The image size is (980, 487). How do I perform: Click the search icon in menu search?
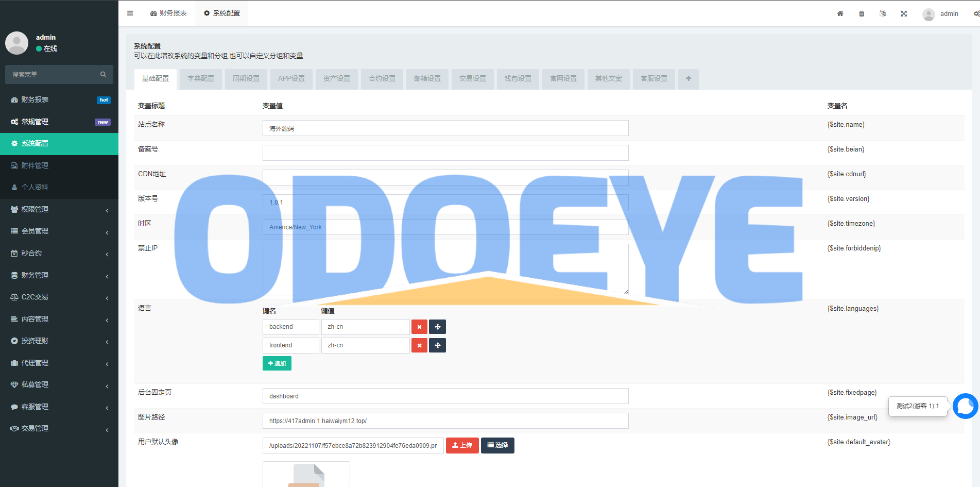pyautogui.click(x=103, y=74)
